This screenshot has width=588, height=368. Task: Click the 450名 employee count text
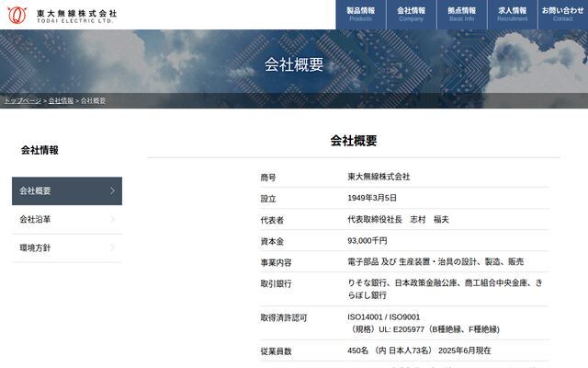pos(419,351)
